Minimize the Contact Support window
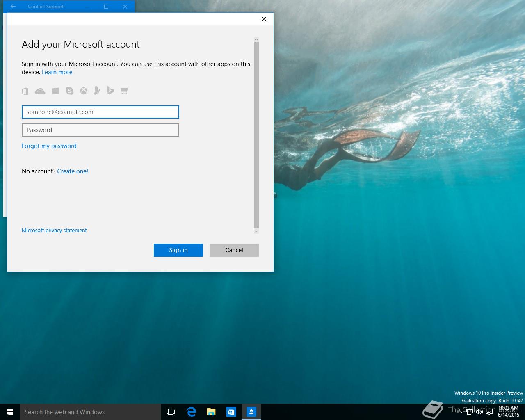The height and width of the screenshot is (420, 525). pos(87,7)
